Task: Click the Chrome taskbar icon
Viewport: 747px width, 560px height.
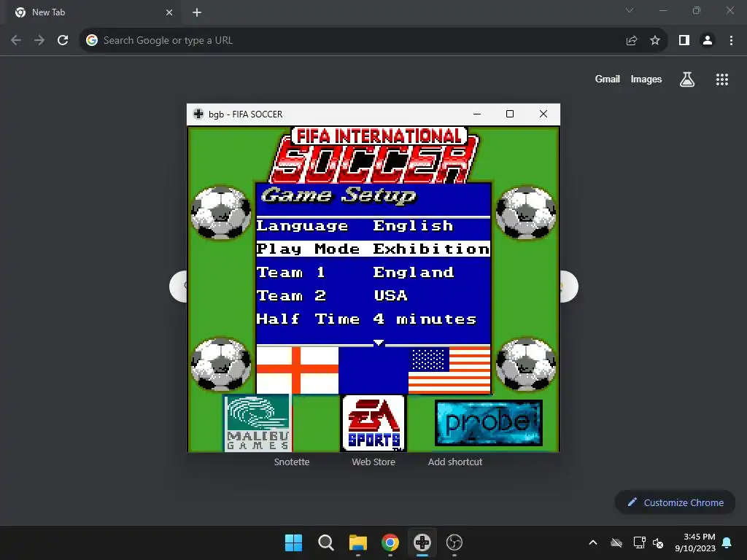Action: [x=390, y=542]
